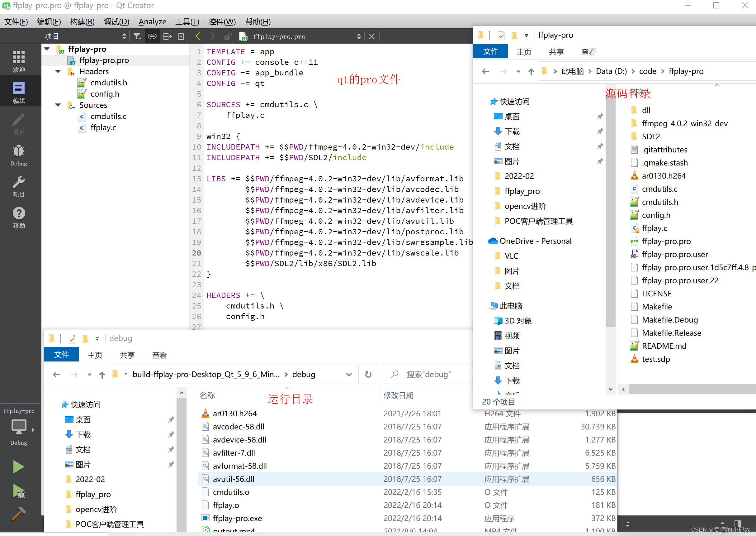
Task: Select Makefile.Debug in ffplay-pro Explorer
Action: pos(670,320)
